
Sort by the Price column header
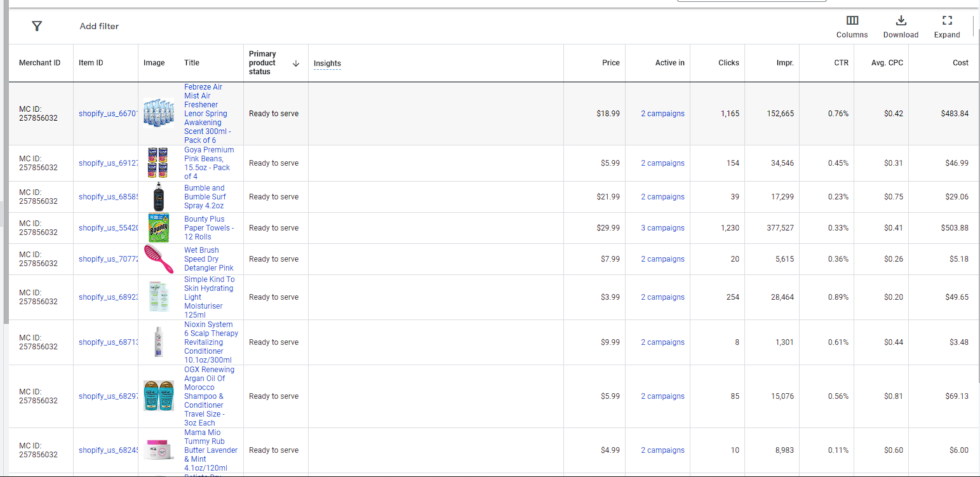pos(611,63)
